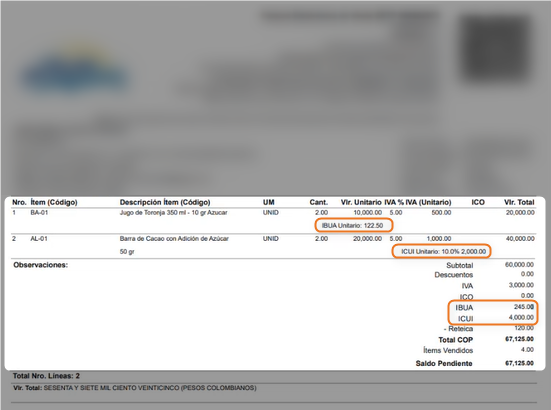Image resolution: width=551 pixels, height=410 pixels.
Task: Select the IBUA Unitario 122.50 callout
Action: [354, 225]
